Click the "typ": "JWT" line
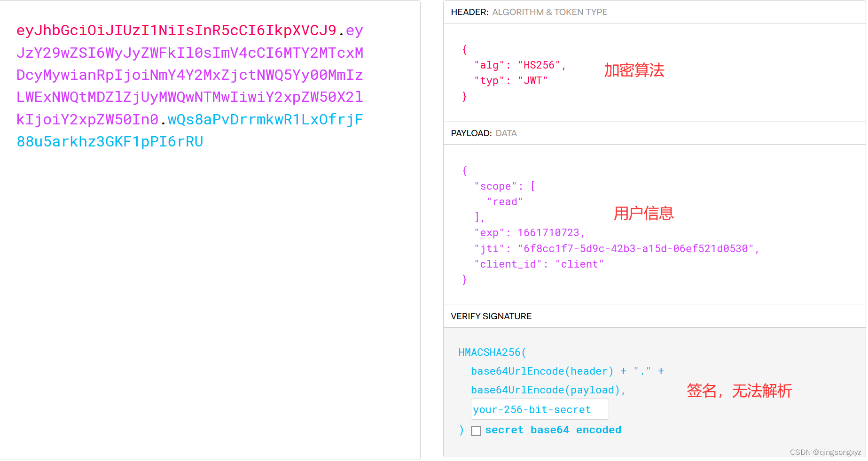 pos(511,81)
